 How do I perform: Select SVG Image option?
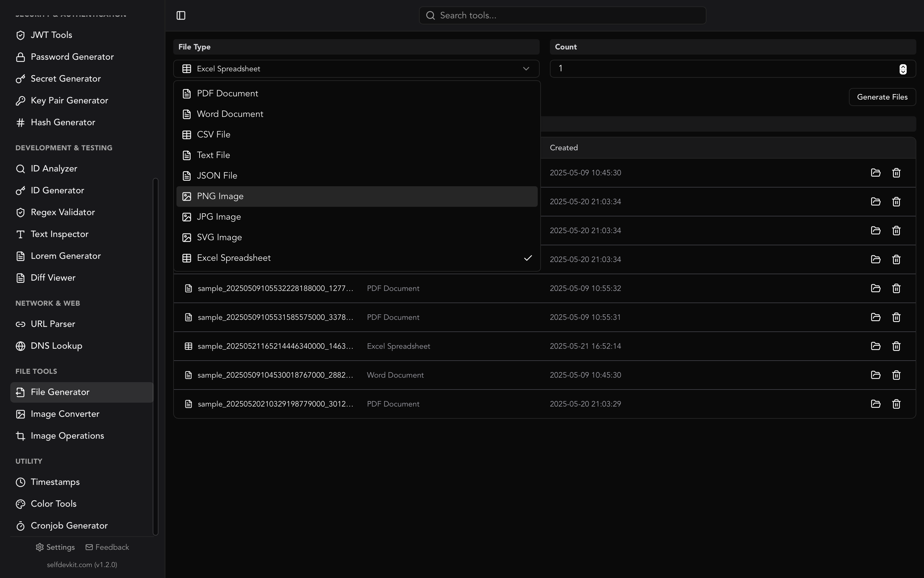(357, 237)
